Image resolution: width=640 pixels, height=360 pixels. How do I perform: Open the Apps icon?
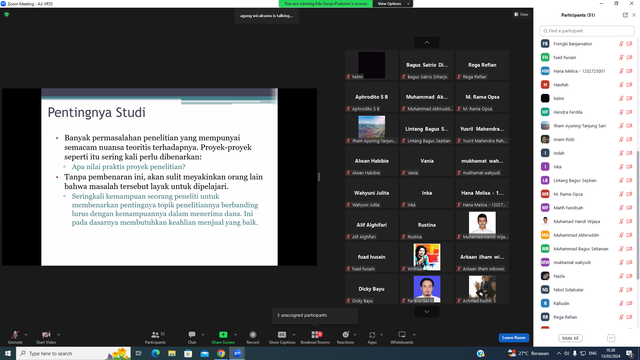pyautogui.click(x=372, y=335)
